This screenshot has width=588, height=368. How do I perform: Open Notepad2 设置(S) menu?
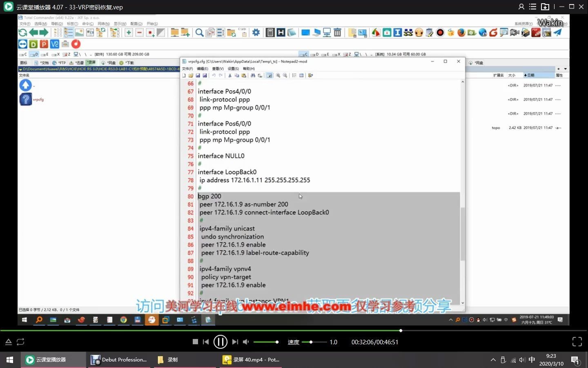(x=233, y=69)
